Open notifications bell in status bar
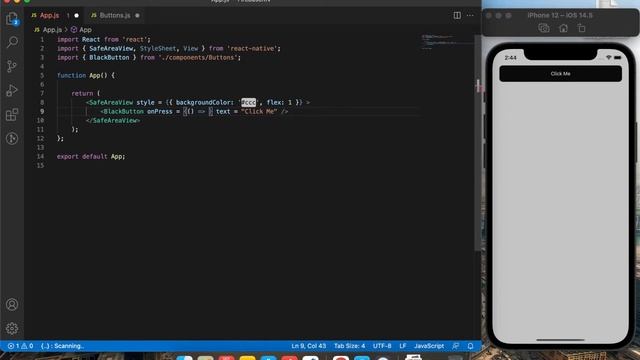 tap(470, 346)
